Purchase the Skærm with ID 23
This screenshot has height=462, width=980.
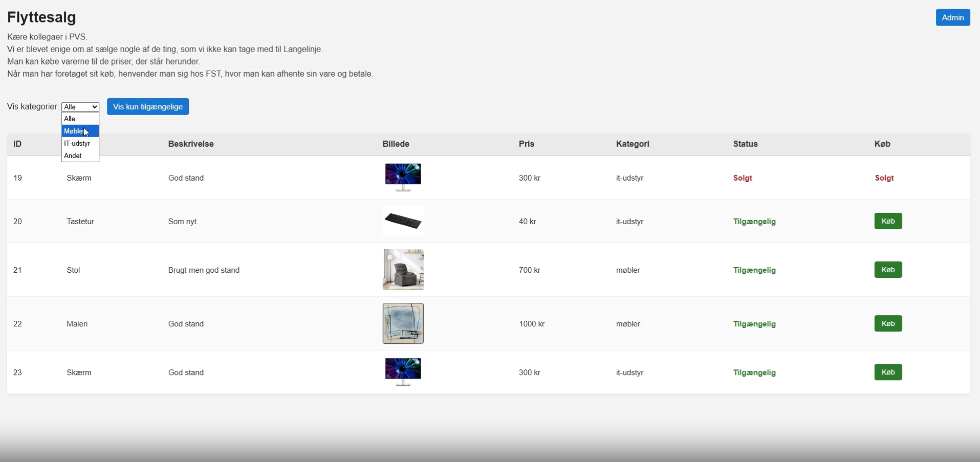point(888,372)
